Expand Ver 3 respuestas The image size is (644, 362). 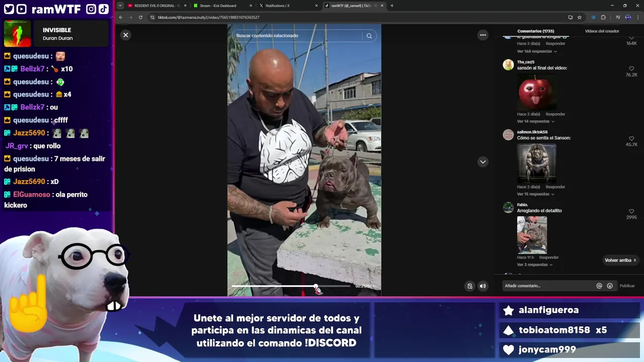(x=535, y=264)
